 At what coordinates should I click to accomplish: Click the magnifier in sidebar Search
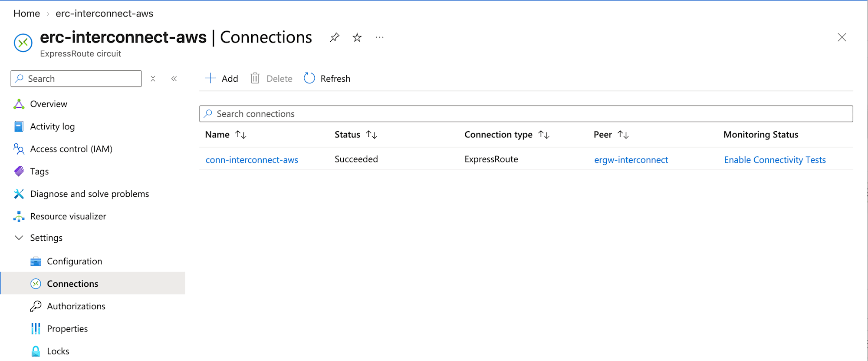point(19,79)
